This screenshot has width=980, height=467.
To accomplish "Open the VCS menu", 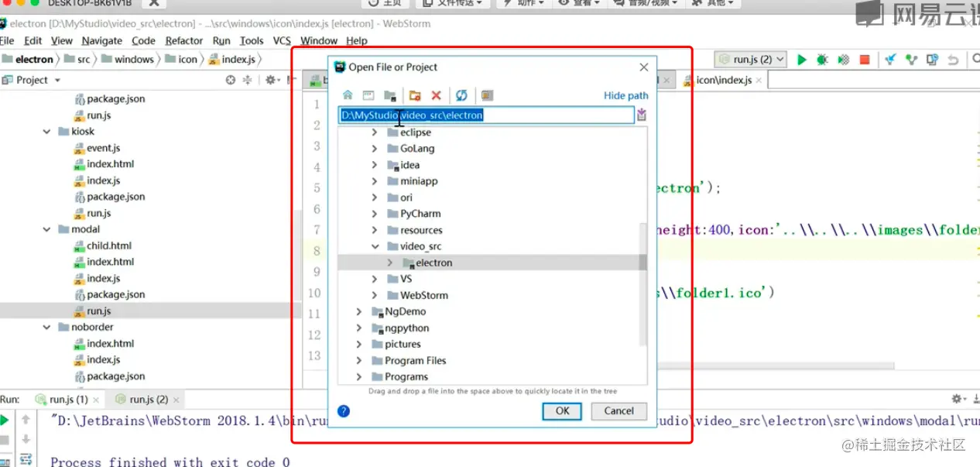I will click(x=283, y=40).
